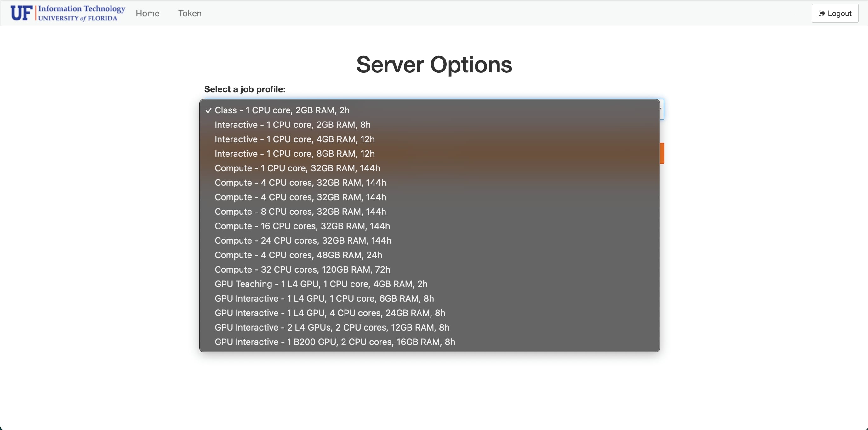868x430 pixels.
Task: Select GPU Interactive - 2 L4 GPUs option
Action: pos(429,327)
